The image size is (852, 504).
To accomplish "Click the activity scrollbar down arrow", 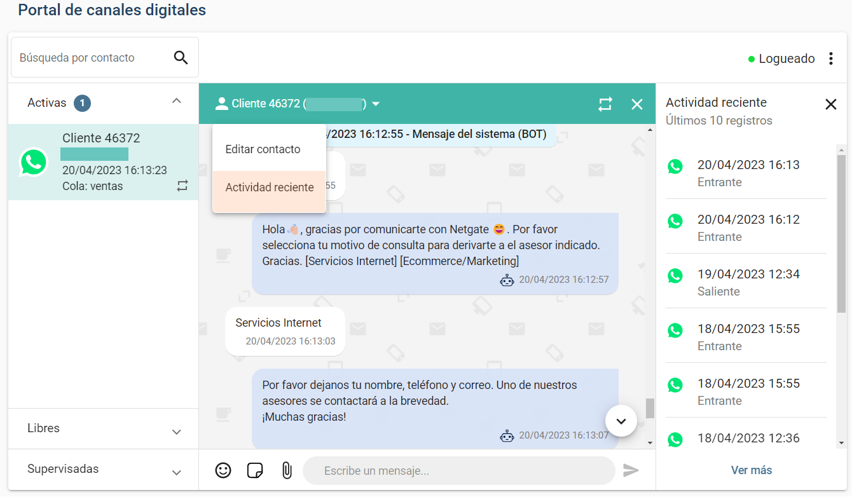I will point(841,443).
